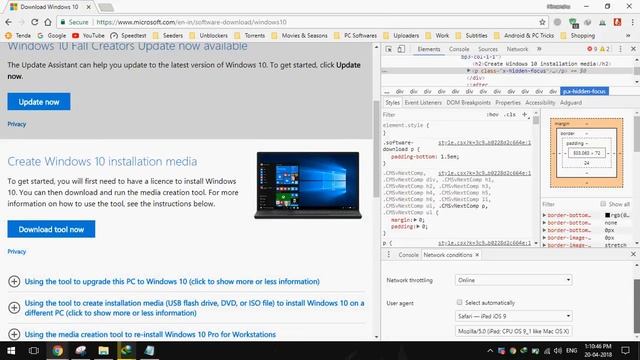The height and width of the screenshot is (360, 640).
Task: Click the volume icon in system tray
Action: tap(558, 351)
